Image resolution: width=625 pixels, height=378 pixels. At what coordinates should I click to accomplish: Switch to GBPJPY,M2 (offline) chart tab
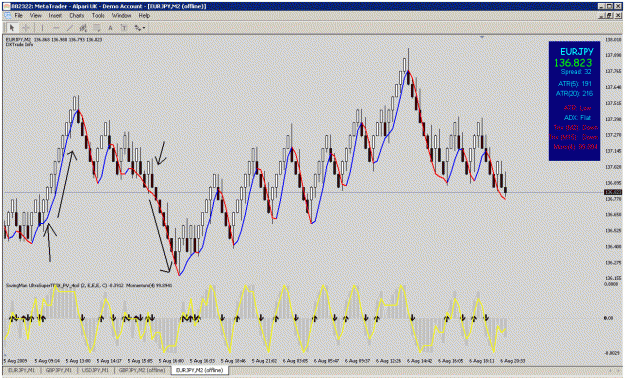pos(142,370)
